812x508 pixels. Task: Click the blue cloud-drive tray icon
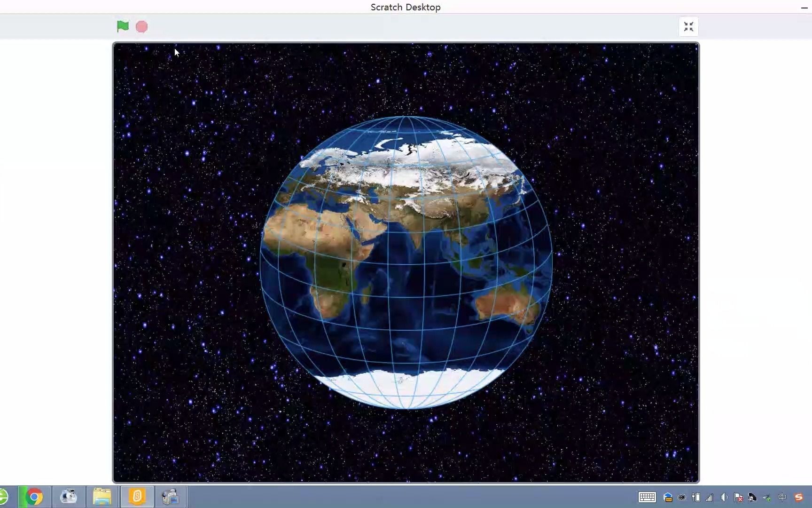(668, 497)
